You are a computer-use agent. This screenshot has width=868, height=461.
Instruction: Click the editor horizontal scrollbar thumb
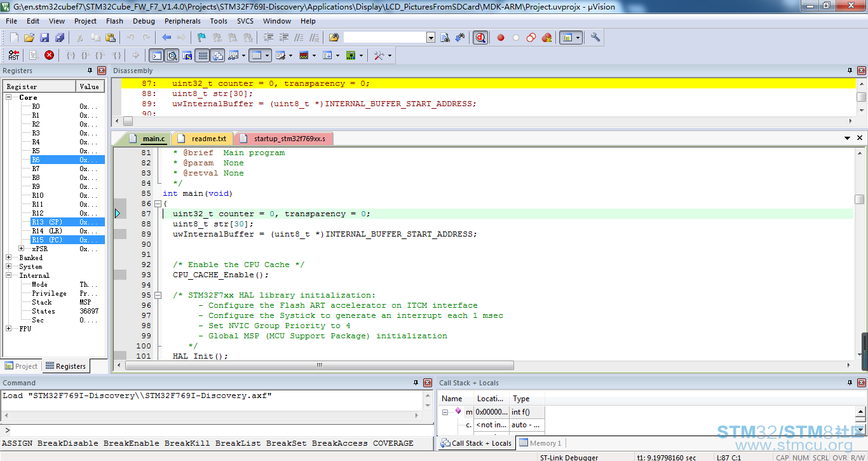(320, 366)
